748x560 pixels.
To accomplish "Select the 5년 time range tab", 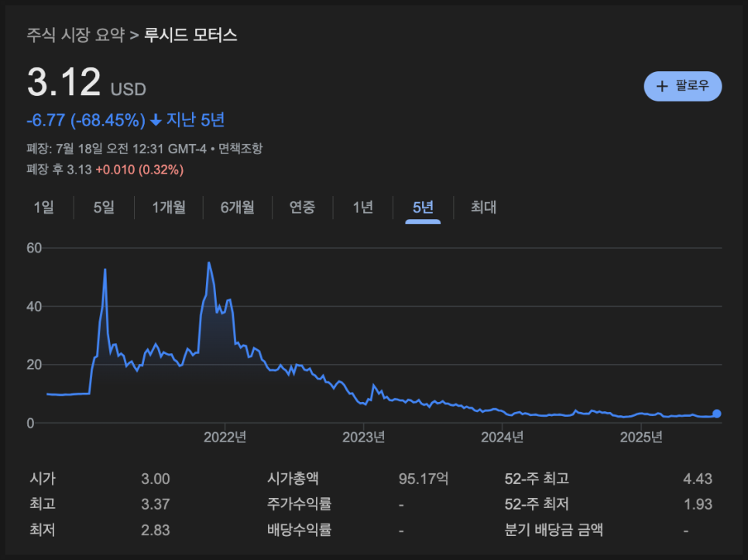I will point(423,208).
